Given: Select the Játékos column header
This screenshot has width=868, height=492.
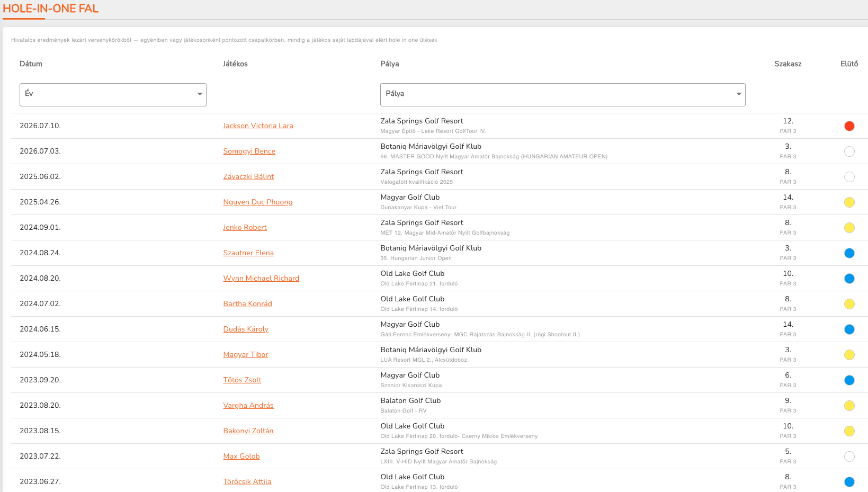Looking at the screenshot, I should [x=235, y=64].
